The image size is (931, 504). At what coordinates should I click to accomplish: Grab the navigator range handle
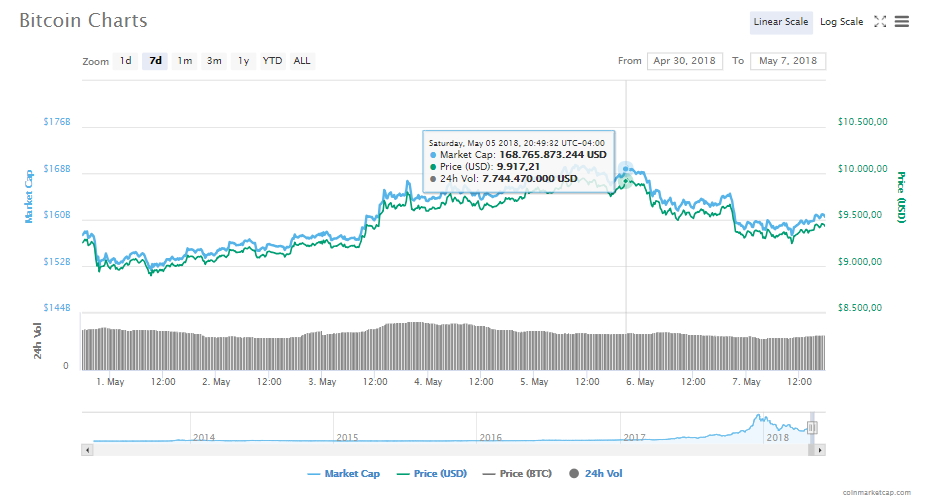tap(812, 427)
